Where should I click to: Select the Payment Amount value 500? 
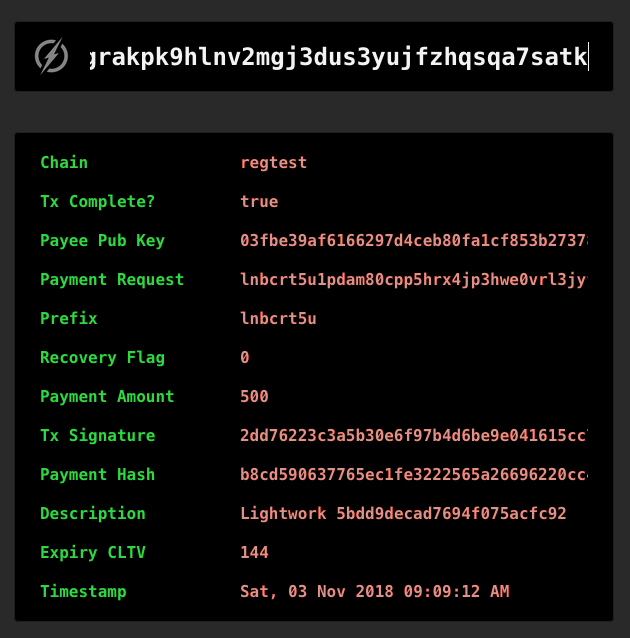click(x=254, y=396)
